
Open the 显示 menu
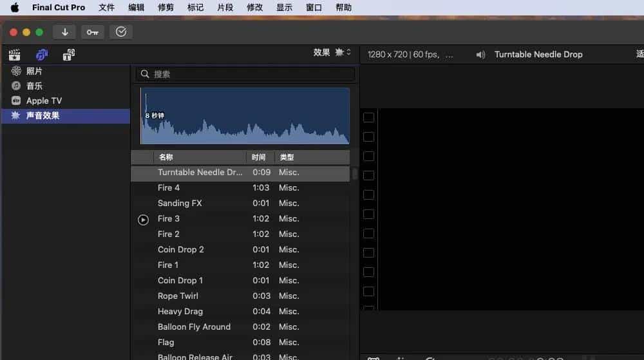284,7
